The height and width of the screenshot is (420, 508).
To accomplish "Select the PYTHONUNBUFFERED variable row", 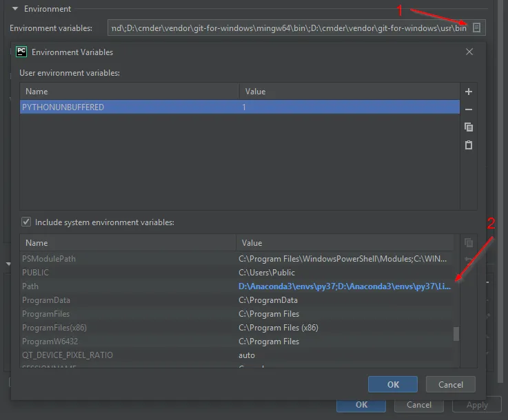I will [x=240, y=107].
